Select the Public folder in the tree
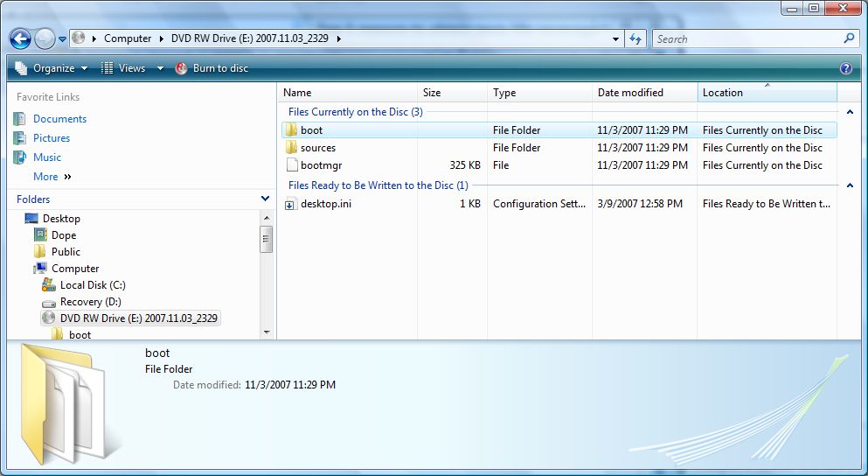868x476 pixels. point(66,252)
